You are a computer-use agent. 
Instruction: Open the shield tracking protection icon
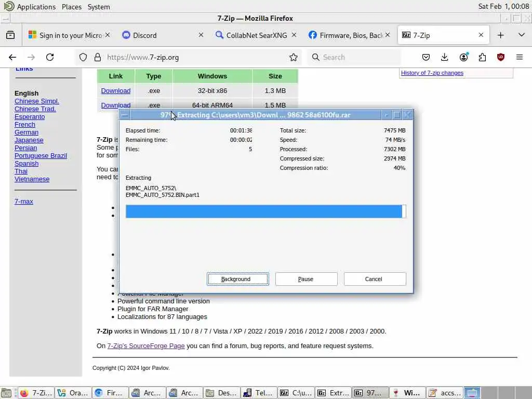[83, 57]
